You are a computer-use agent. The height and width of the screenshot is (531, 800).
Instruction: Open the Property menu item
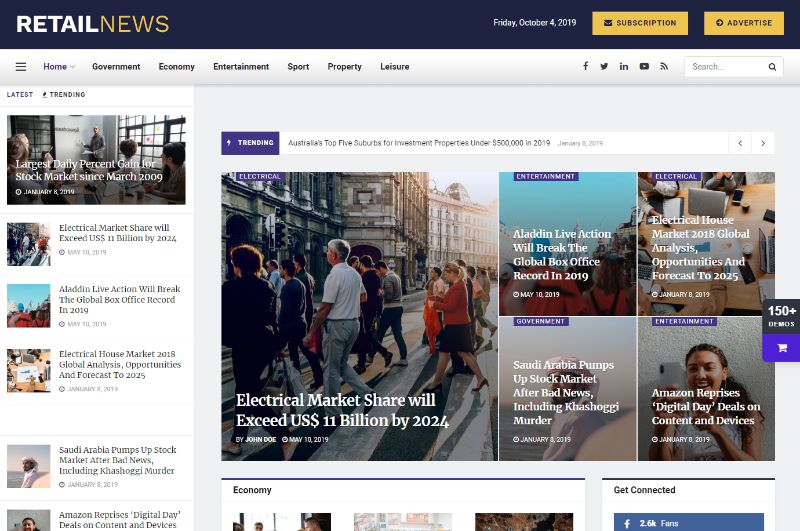[344, 67]
